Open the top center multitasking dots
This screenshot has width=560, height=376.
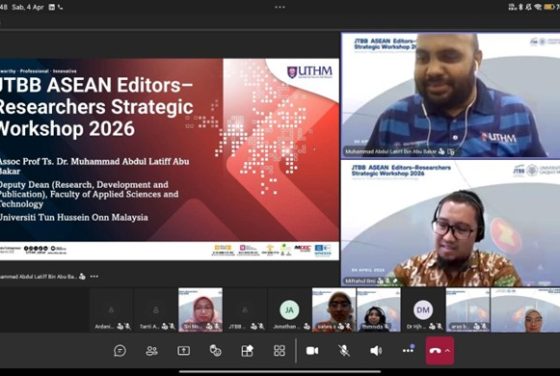(280, 7)
